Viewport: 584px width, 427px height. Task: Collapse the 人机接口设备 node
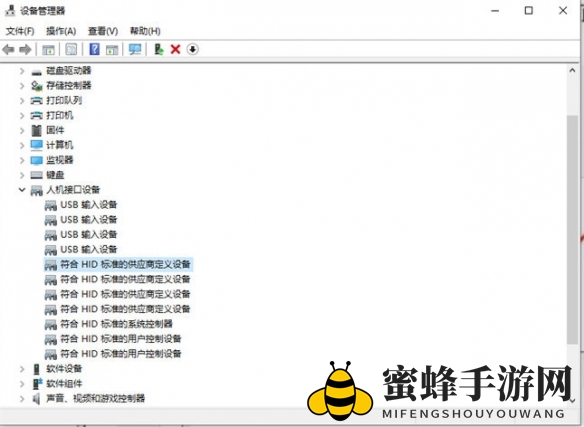(22, 190)
